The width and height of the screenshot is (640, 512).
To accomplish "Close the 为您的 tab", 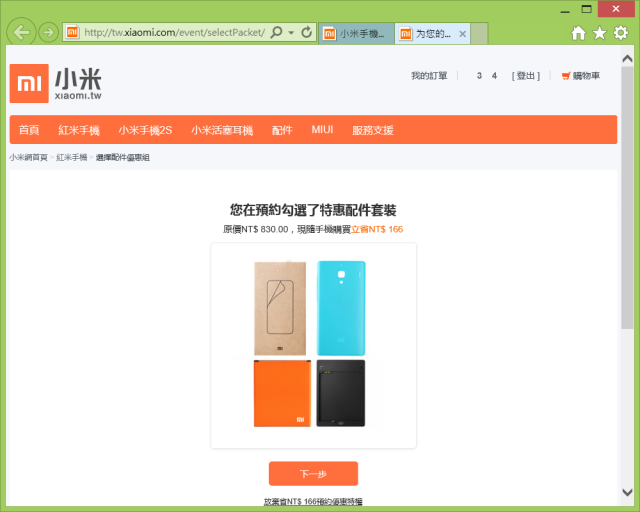I will point(462,34).
